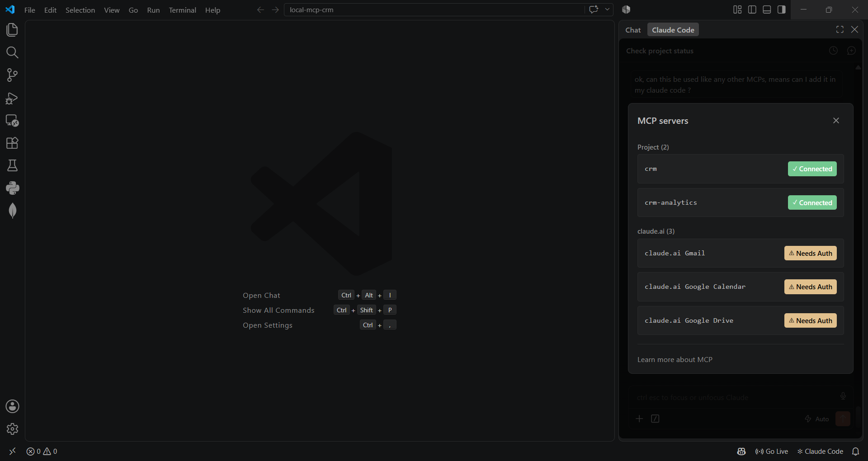Click the chat icon in the title bar
This screenshot has height=461, width=868.
click(x=594, y=9)
